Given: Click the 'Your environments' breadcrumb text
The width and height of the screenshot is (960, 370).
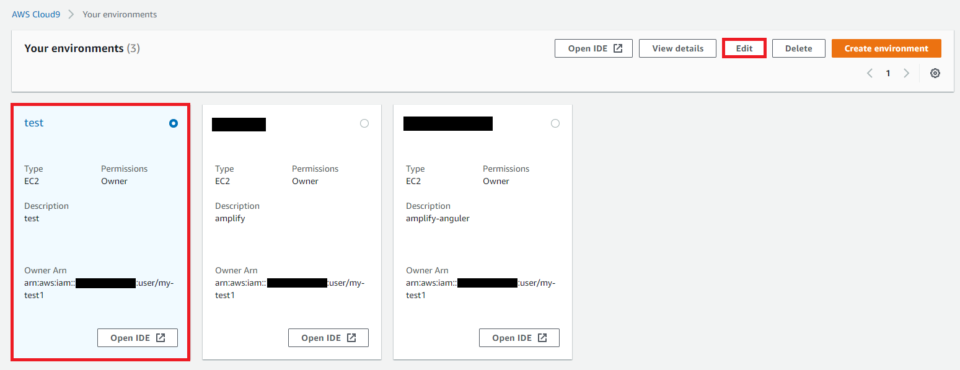Looking at the screenshot, I should pos(119,14).
